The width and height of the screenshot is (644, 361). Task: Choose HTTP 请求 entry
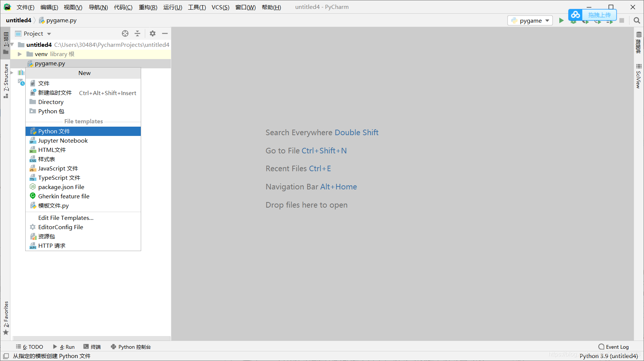(83, 246)
